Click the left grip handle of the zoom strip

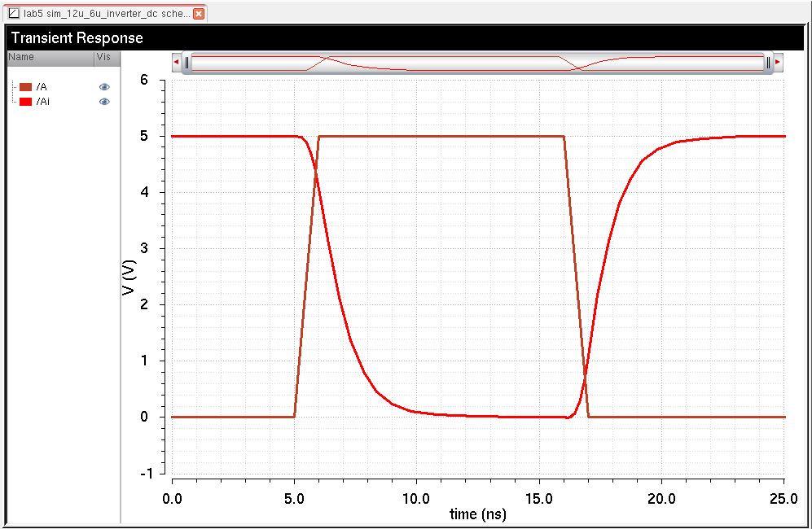187,62
